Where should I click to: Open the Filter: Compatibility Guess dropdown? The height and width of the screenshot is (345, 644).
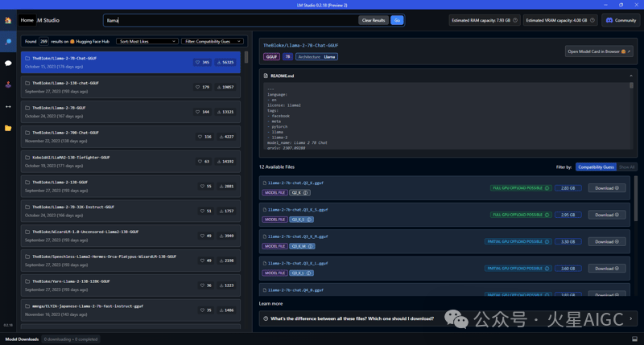[x=213, y=42]
